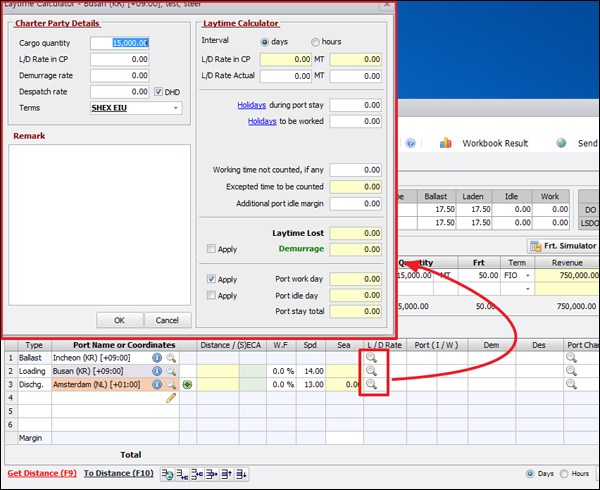Open empty Term dropdown below FIO
The image size is (600, 490).
pyautogui.click(x=528, y=289)
